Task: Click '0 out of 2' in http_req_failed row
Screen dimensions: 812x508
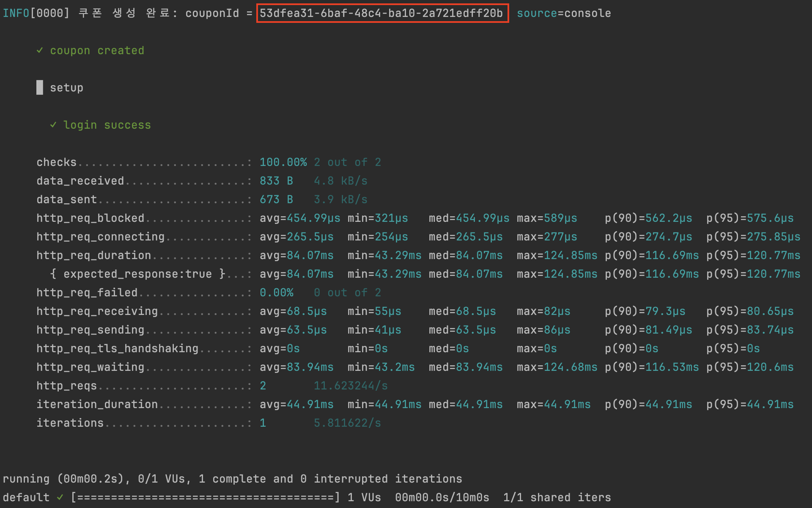Action: pyautogui.click(x=347, y=293)
